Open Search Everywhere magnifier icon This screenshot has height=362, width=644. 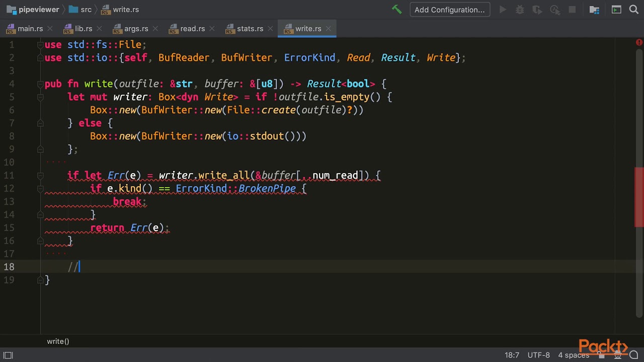point(634,10)
